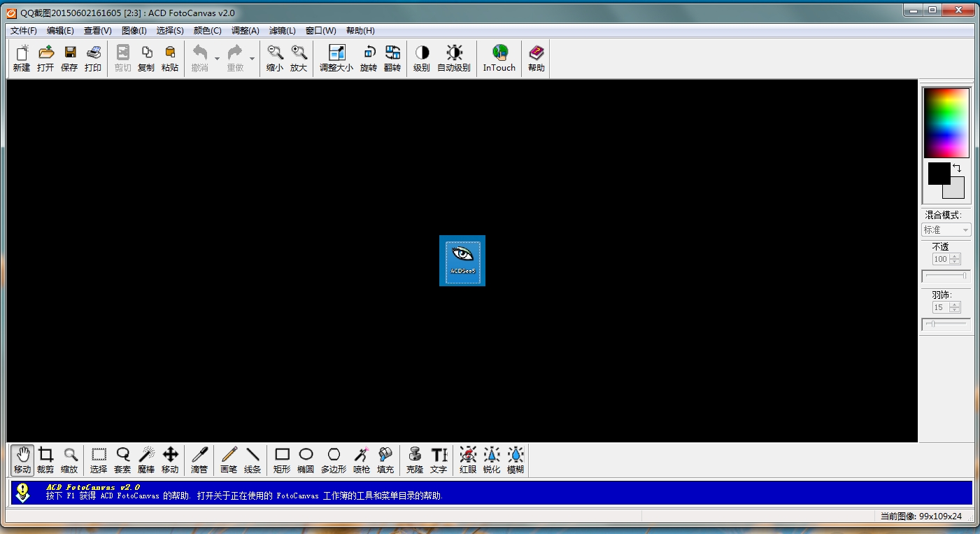
Task: Activate the 喷枪 airbrush tool
Action: tap(362, 461)
